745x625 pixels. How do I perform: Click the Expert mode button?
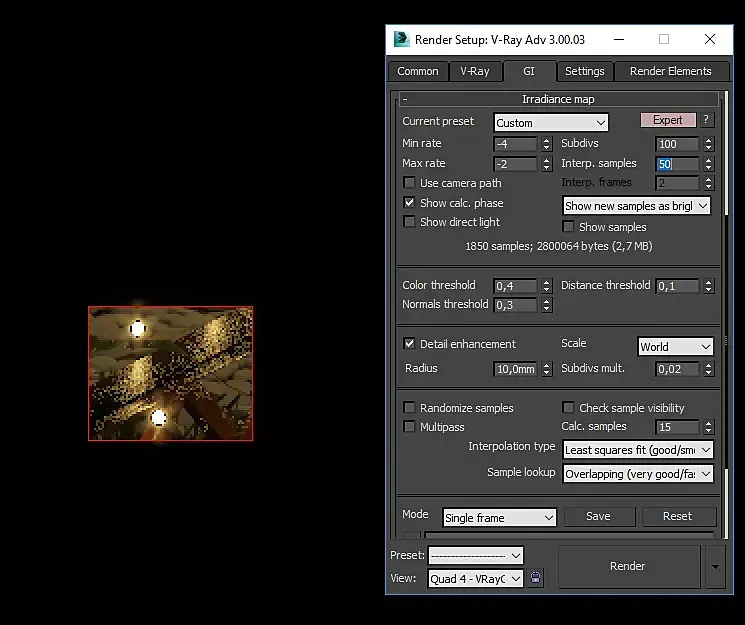coord(667,120)
